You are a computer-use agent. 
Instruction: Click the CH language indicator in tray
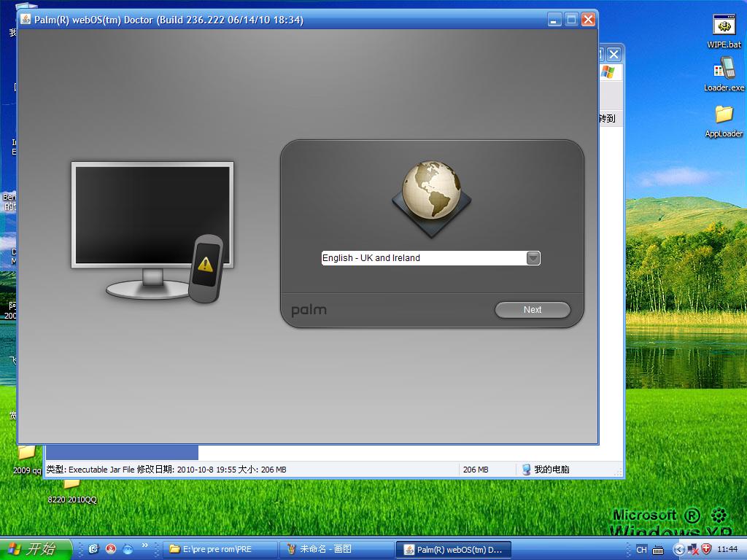tap(641, 550)
